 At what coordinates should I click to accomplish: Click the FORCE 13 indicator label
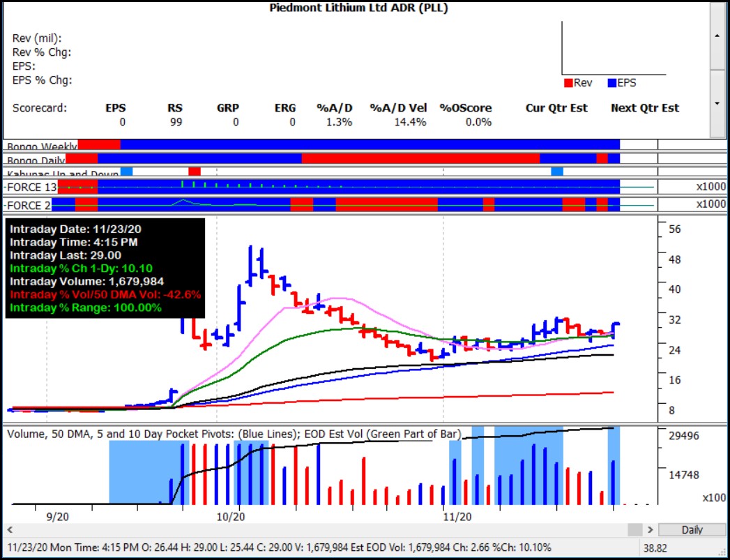coord(30,187)
